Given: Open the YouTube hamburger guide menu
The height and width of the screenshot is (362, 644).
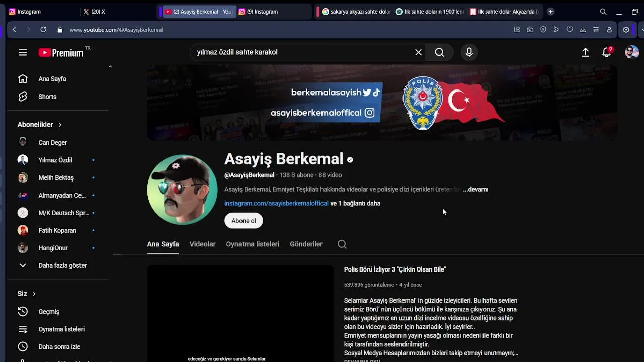Looking at the screenshot, I should (x=23, y=52).
